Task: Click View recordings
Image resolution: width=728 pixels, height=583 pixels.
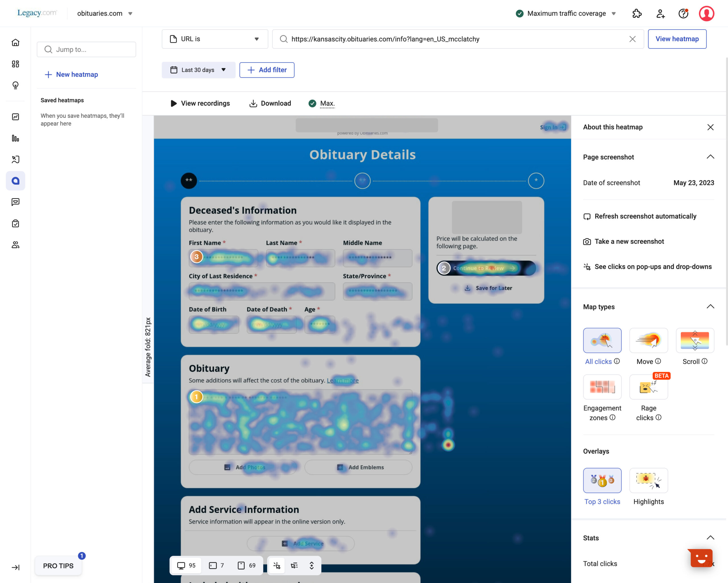Action: [200, 103]
